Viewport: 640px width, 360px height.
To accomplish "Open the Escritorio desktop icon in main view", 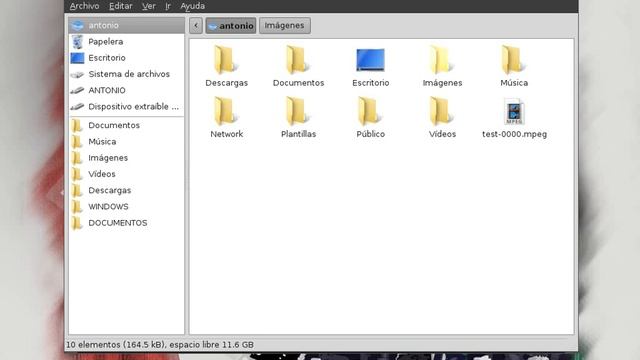I will tap(370, 60).
